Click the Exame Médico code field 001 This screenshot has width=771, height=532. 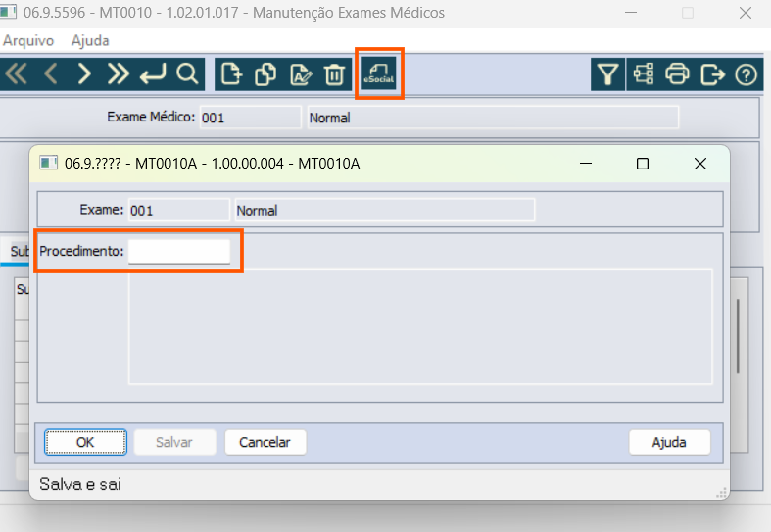click(250, 118)
